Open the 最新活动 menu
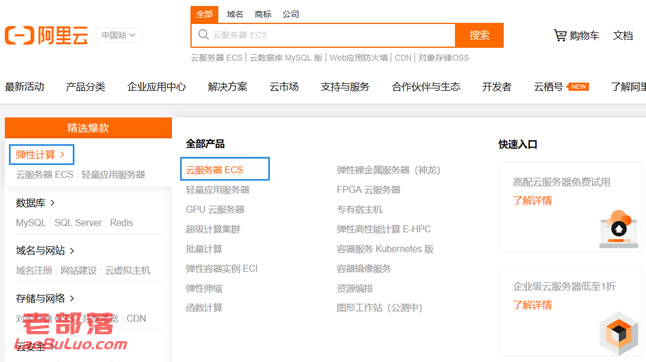Viewport: 646px width, 362px height. point(24,86)
